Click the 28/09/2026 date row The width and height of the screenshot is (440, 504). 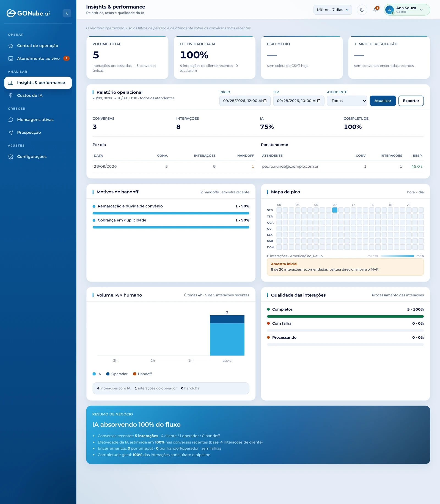[174, 167]
